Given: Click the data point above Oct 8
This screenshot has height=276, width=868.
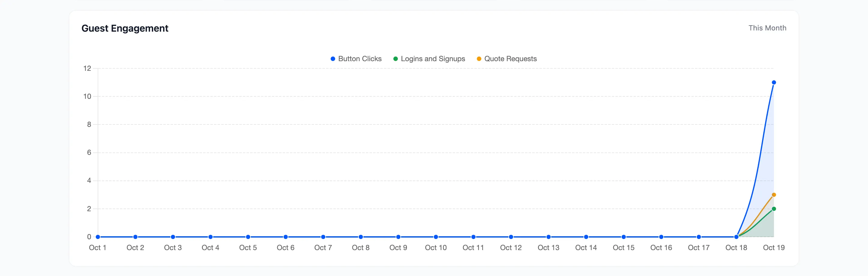Looking at the screenshot, I should click(x=360, y=237).
